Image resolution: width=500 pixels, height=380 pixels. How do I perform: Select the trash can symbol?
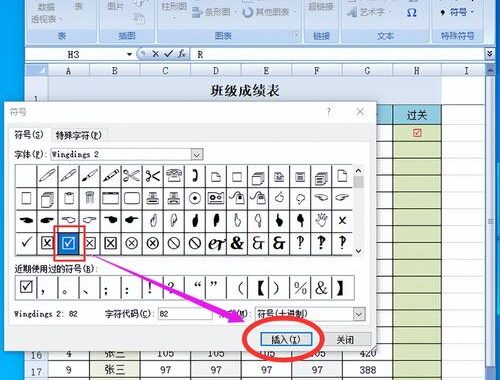click(x=90, y=198)
